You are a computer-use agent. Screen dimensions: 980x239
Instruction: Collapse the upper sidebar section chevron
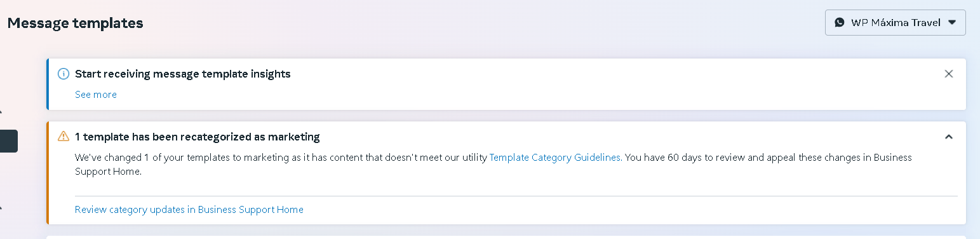tap(1, 112)
